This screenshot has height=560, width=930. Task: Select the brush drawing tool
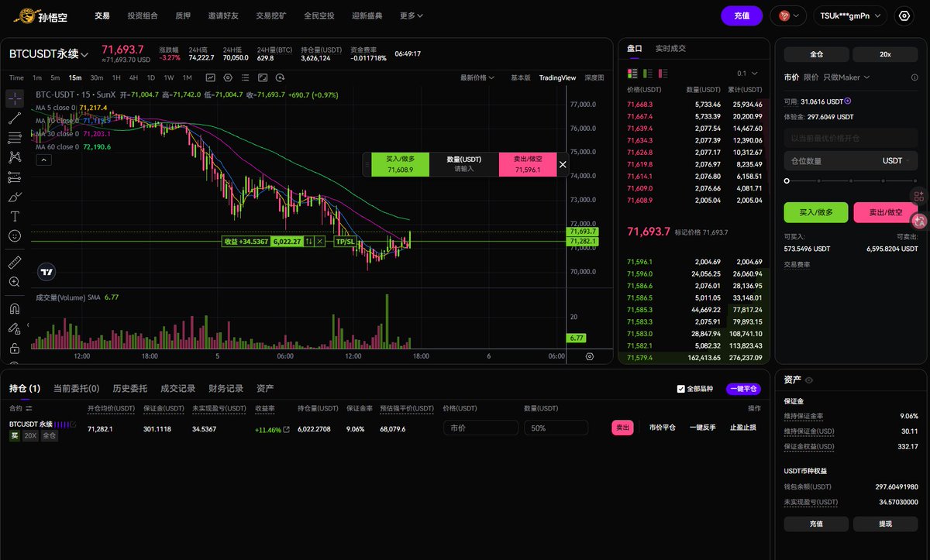click(15, 197)
